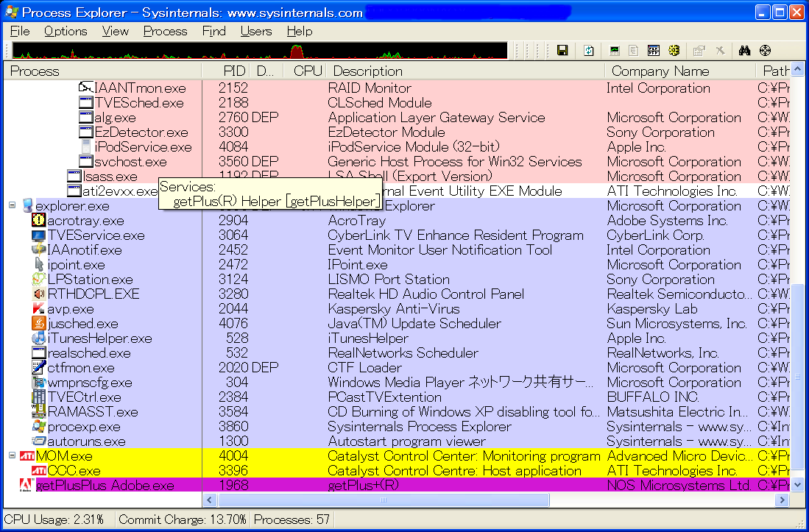Sort by the CPU column header
The height and width of the screenshot is (532, 809).
[305, 71]
